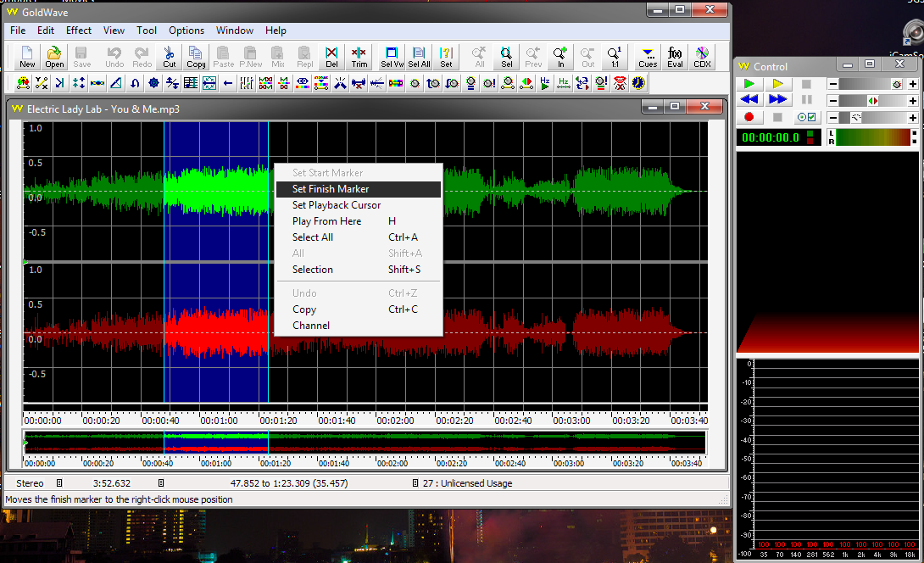Open the Options menu
924x563 pixels.
tap(186, 31)
